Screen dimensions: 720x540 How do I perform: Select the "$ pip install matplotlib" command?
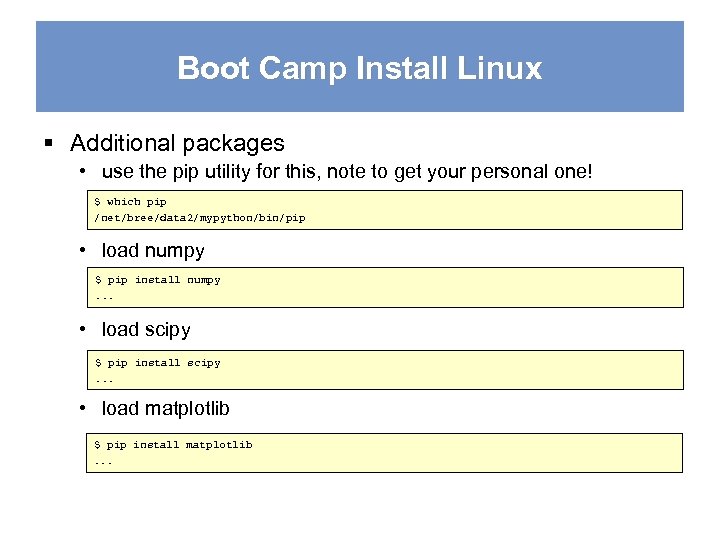pos(173,445)
